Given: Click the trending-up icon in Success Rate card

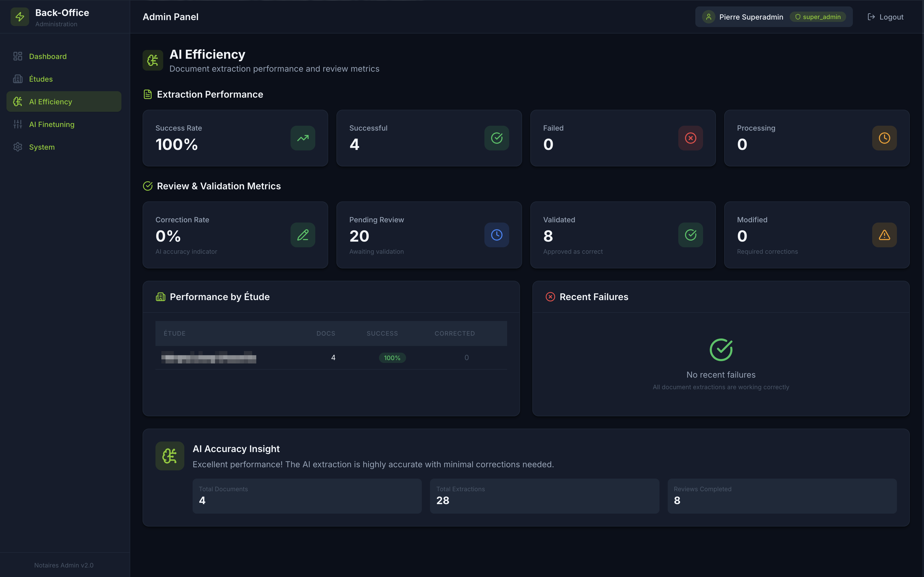Looking at the screenshot, I should [x=303, y=138].
